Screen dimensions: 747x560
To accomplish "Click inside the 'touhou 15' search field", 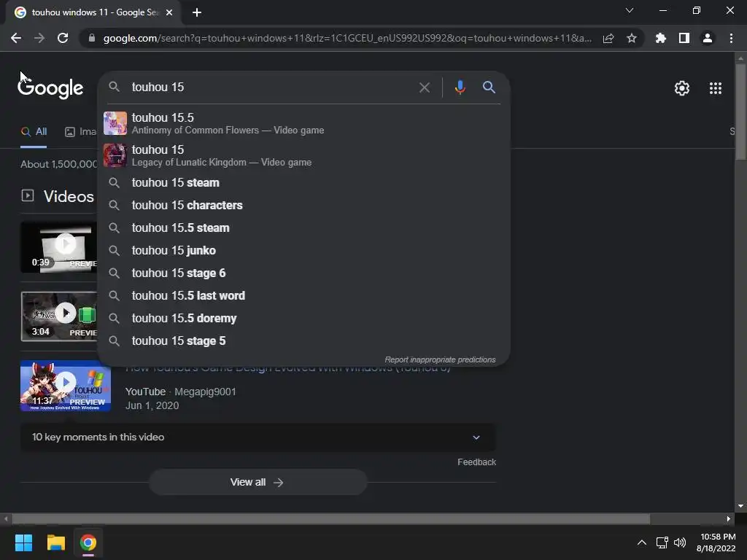I will tap(271, 87).
